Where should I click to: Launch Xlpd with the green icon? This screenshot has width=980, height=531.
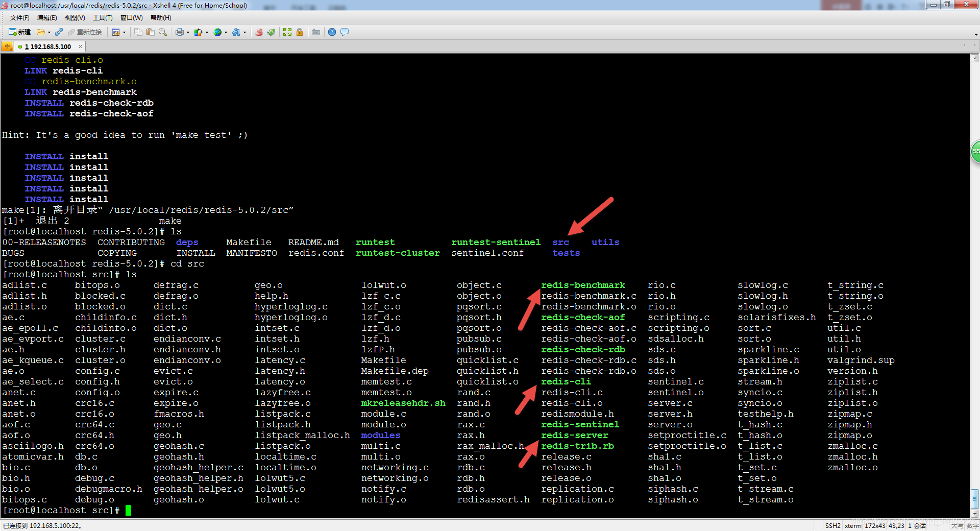pyautogui.click(x=271, y=32)
